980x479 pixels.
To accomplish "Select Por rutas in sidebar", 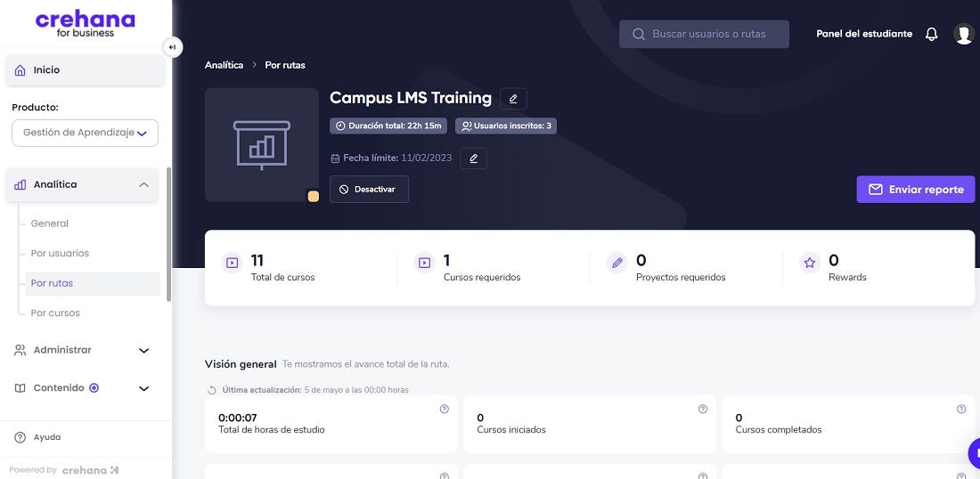I will [92, 283].
